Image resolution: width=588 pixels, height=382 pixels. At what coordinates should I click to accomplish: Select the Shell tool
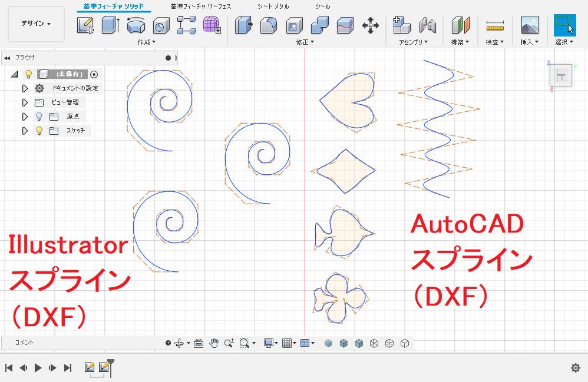point(295,25)
